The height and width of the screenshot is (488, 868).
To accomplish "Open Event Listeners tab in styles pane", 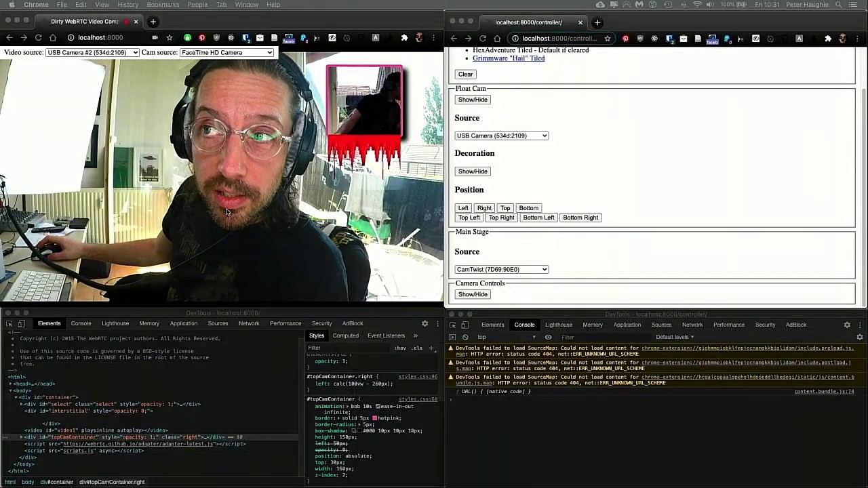I will click(386, 335).
